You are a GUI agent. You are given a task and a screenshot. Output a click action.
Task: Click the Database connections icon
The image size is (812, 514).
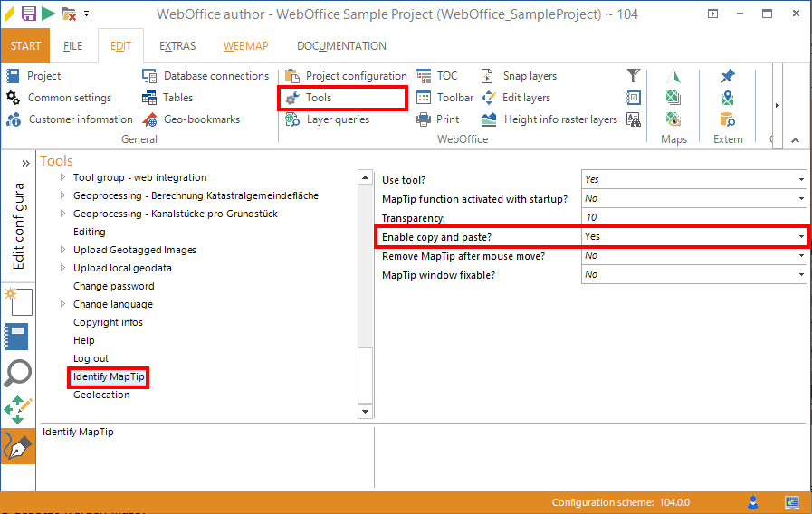(149, 76)
